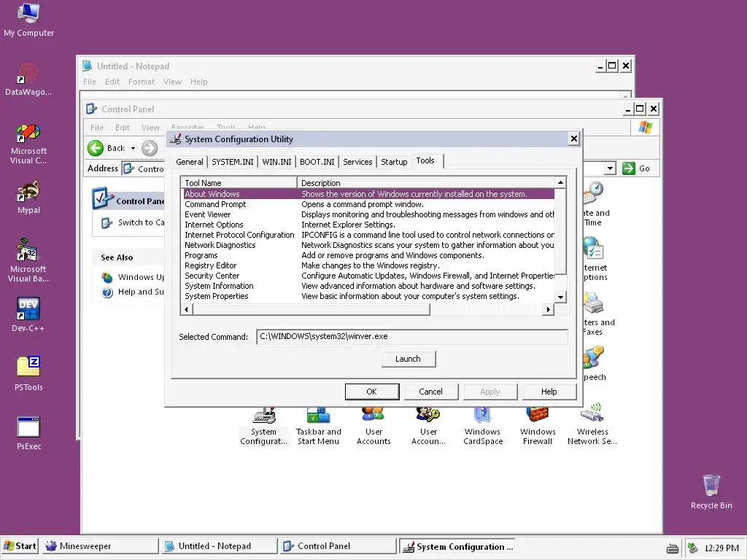Click the green Go arrow button
This screenshot has height=560, width=747.
(629, 168)
